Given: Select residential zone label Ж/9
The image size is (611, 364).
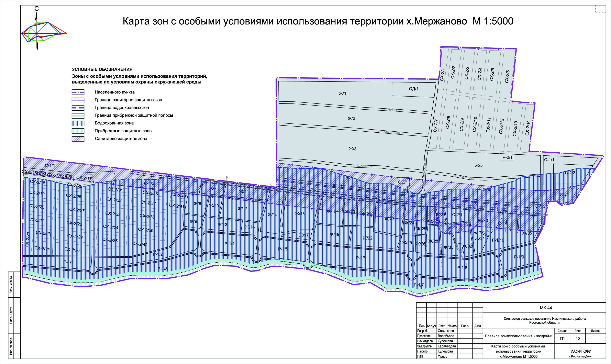Looking at the screenshot, I should (193, 221).
